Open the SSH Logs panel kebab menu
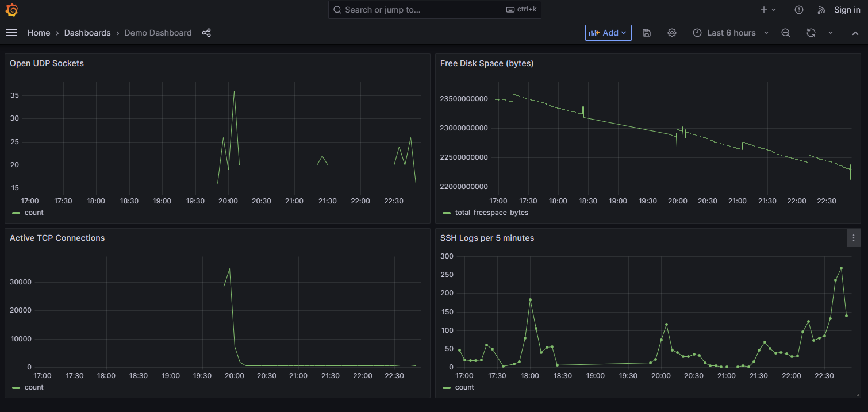Screen dimensions: 868x412 [x=854, y=237]
